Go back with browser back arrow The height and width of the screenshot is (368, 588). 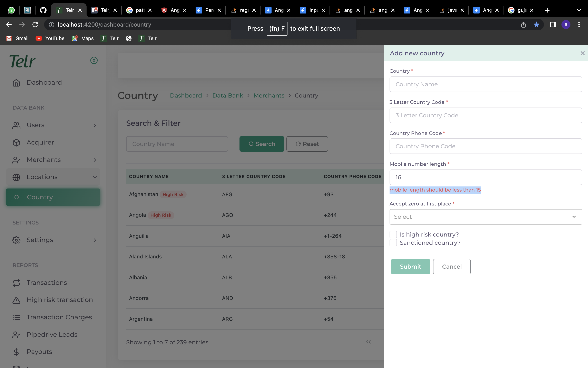[x=9, y=25]
